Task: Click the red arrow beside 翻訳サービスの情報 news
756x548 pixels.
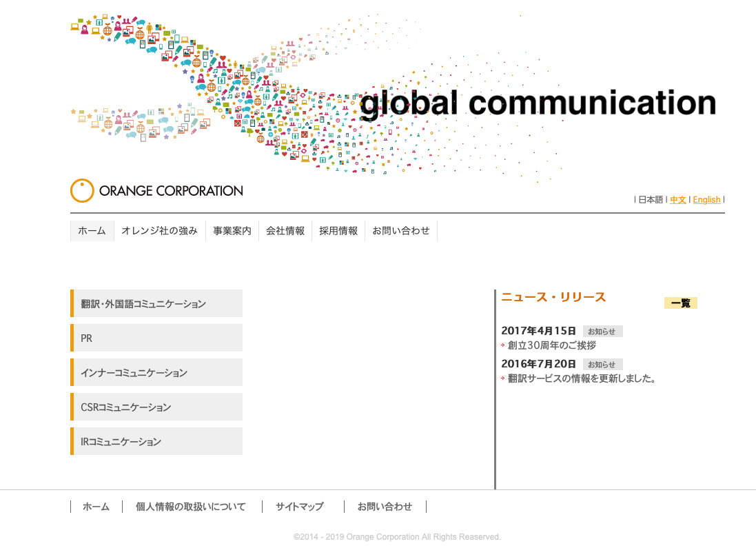Action: pos(503,378)
